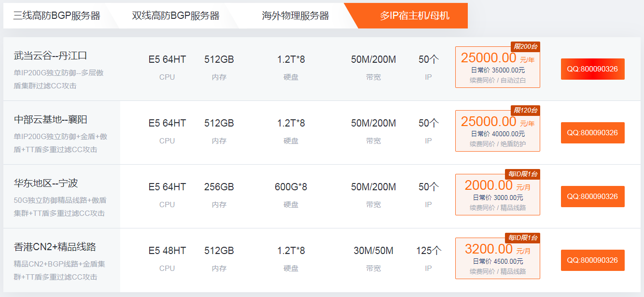
Task: Click 每ID限1台 badge on 宁波 price
Action: tap(522, 174)
